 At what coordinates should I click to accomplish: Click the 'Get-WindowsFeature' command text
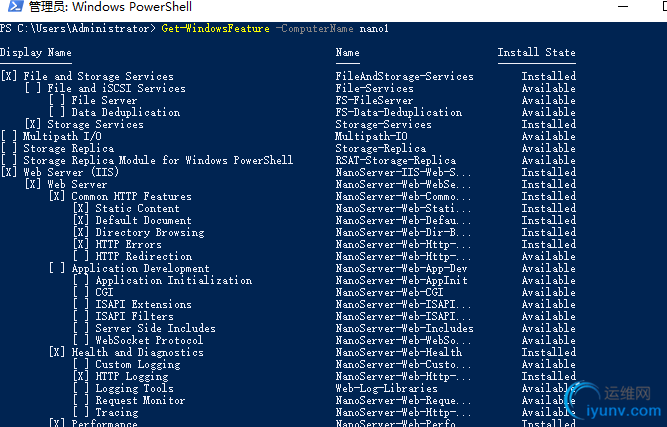point(215,28)
